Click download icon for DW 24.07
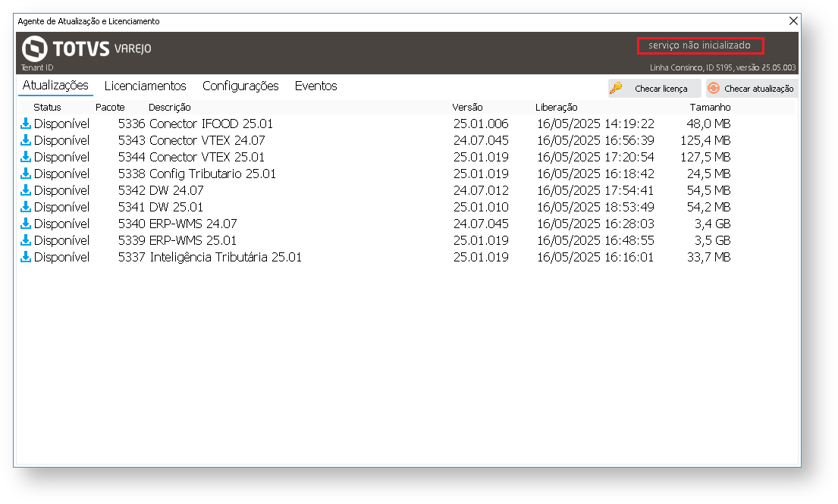 (26, 190)
